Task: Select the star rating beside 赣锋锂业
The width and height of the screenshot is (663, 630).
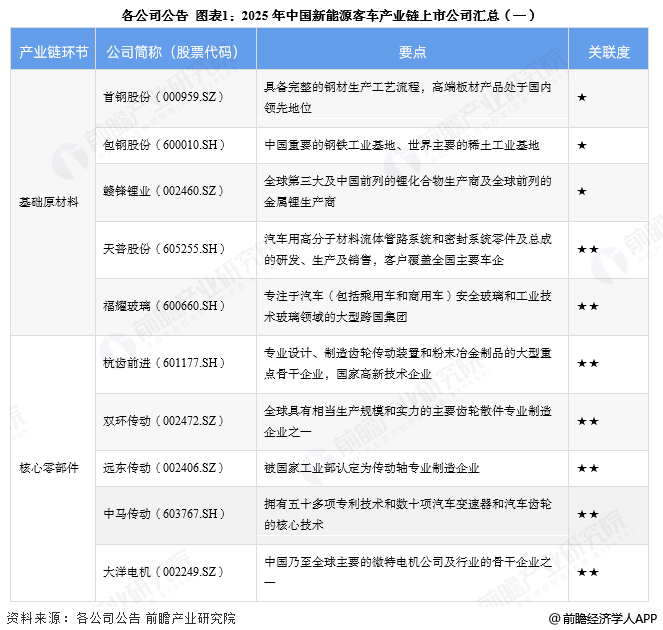Action: tap(582, 191)
